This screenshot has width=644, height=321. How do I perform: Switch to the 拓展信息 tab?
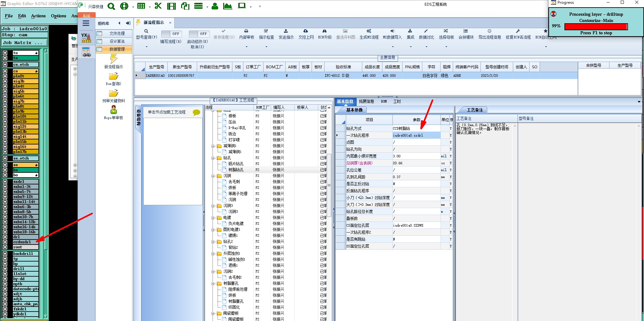pos(366,101)
